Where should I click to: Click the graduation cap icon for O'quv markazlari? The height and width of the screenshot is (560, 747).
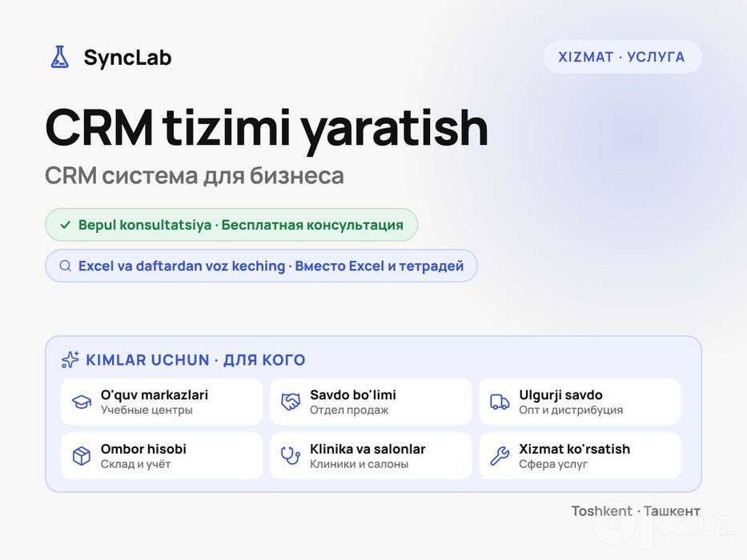(82, 402)
